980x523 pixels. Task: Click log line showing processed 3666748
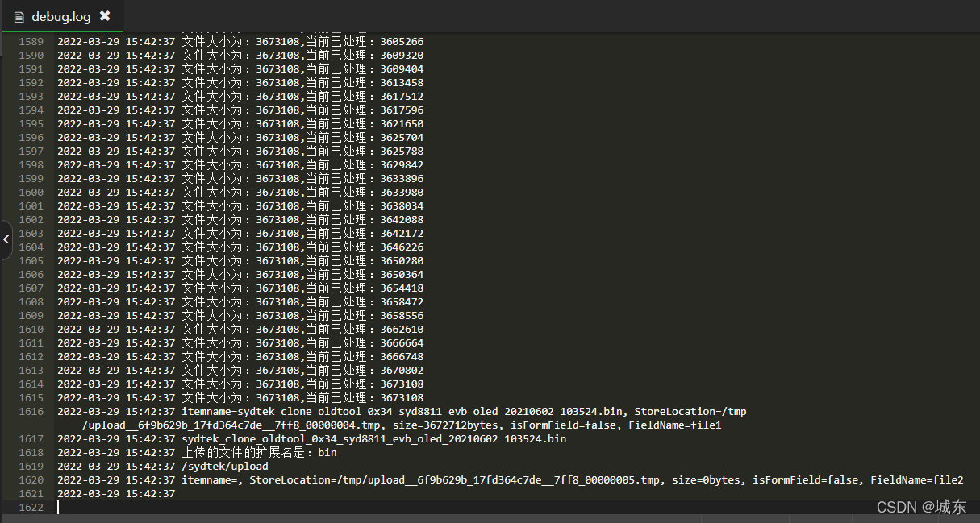tap(240, 357)
